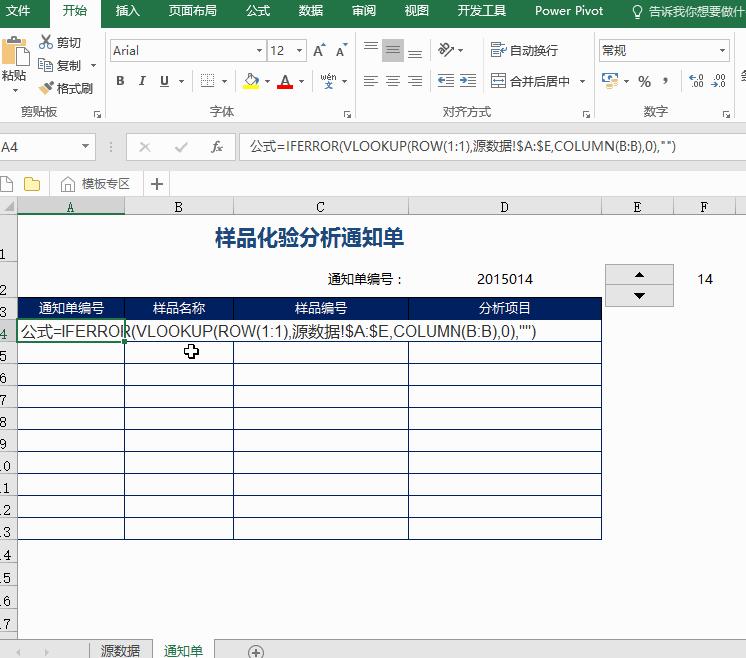Screen dimensions: 746x658
Task: Toggle Bold formatting
Action: pos(120,81)
